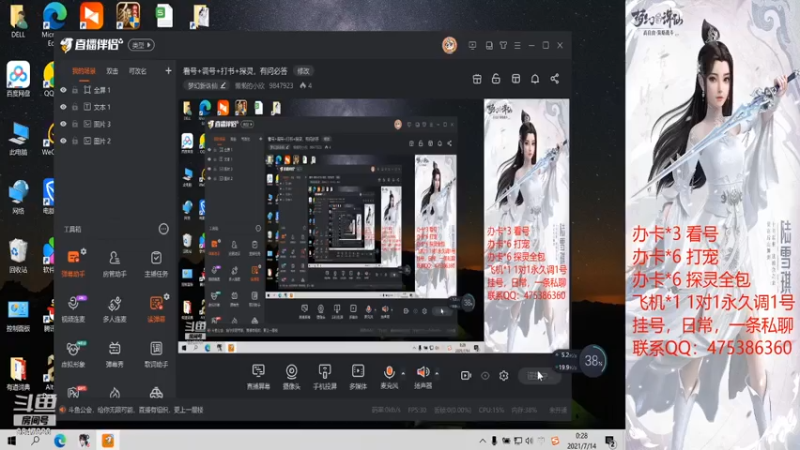
Task: Open the 多人连麦 multi-person mic tool
Action: coord(114,309)
